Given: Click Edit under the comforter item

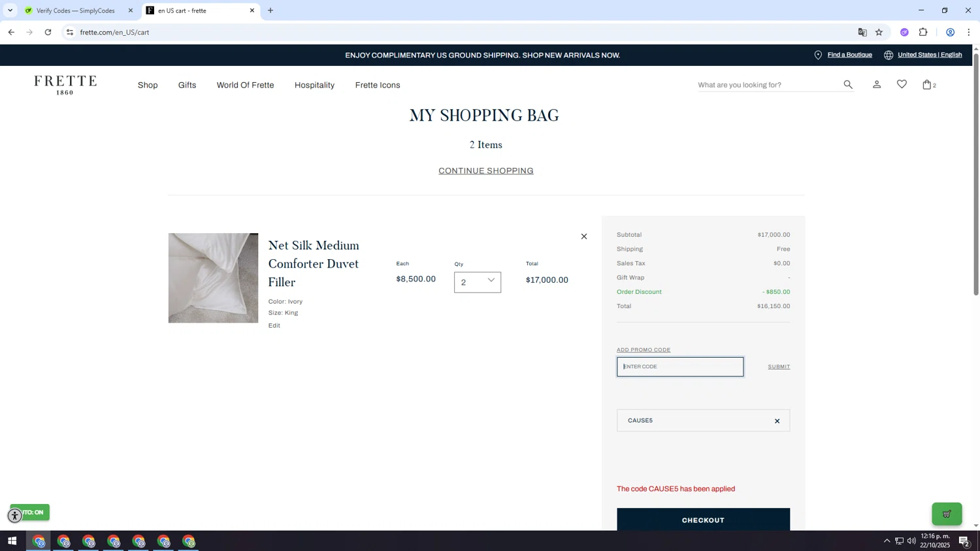Looking at the screenshot, I should pyautogui.click(x=274, y=326).
